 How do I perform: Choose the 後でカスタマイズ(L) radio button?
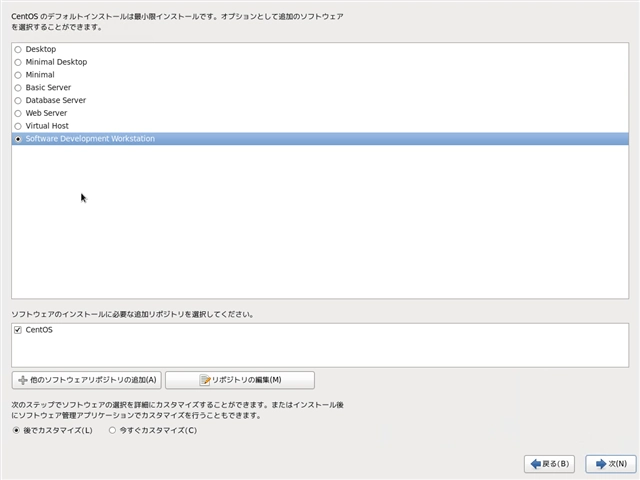point(16,430)
